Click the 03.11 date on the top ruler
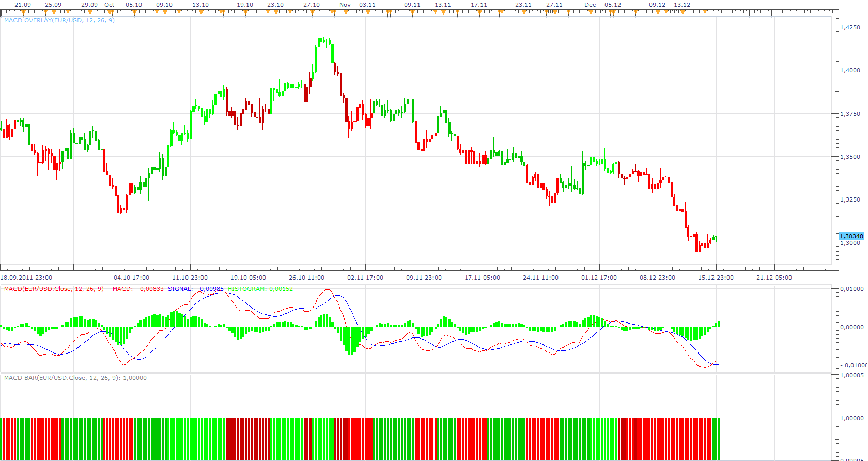This screenshot has height=461, width=868. click(x=367, y=5)
